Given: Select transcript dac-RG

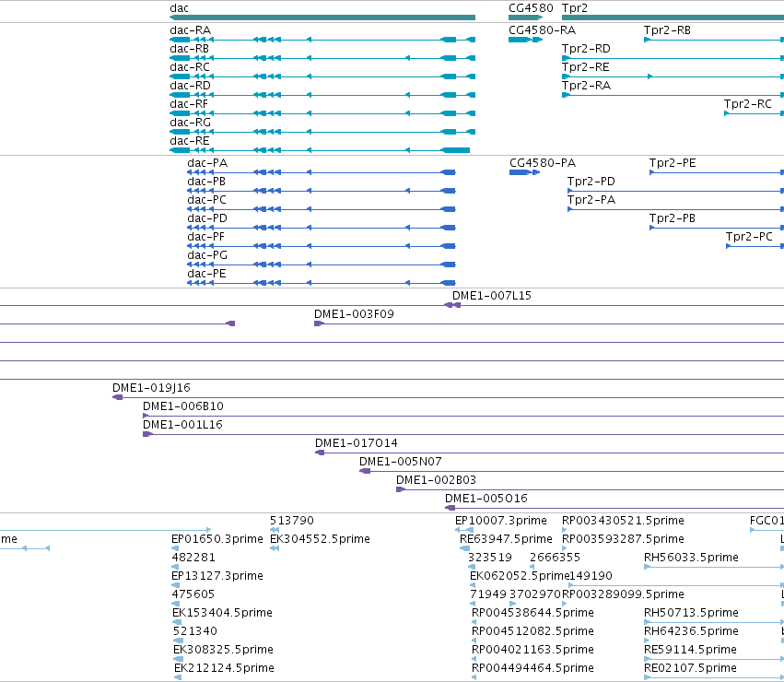Looking at the screenshot, I should [322, 132].
